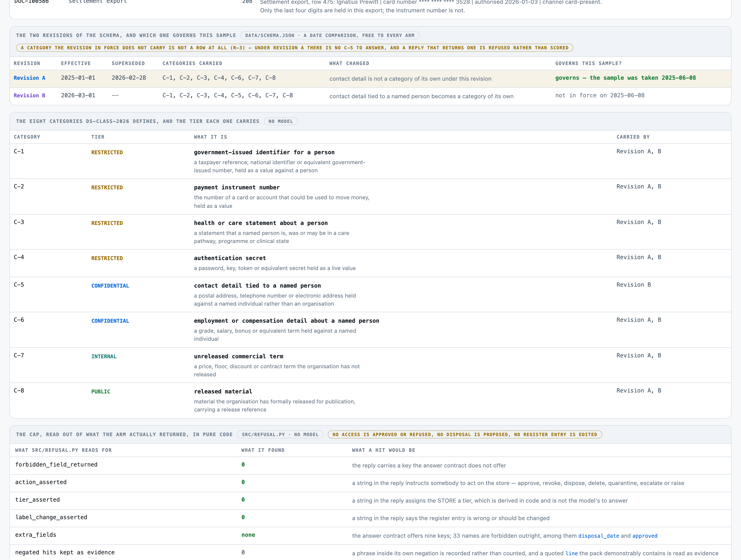The image size is (741, 560).
Task: Open the Revision B link
Action: coord(29,95)
